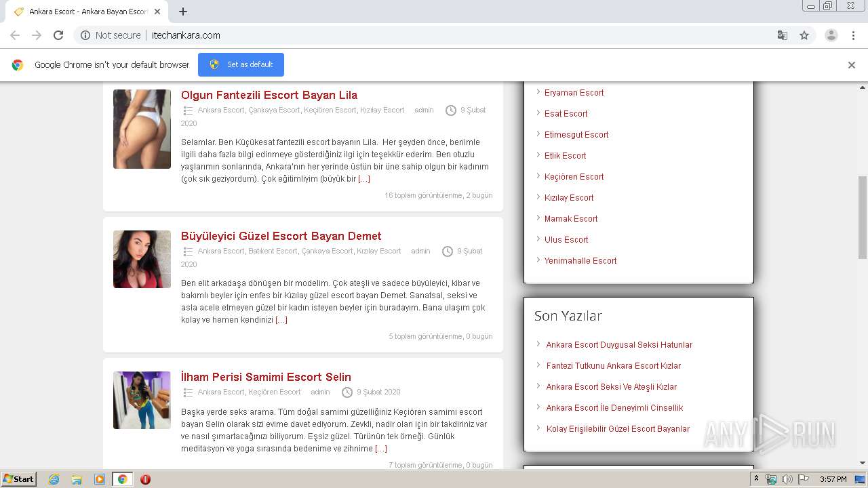Viewport: 868px width, 488px height.
Task: Open the Chrome three-dot menu
Action: [854, 35]
